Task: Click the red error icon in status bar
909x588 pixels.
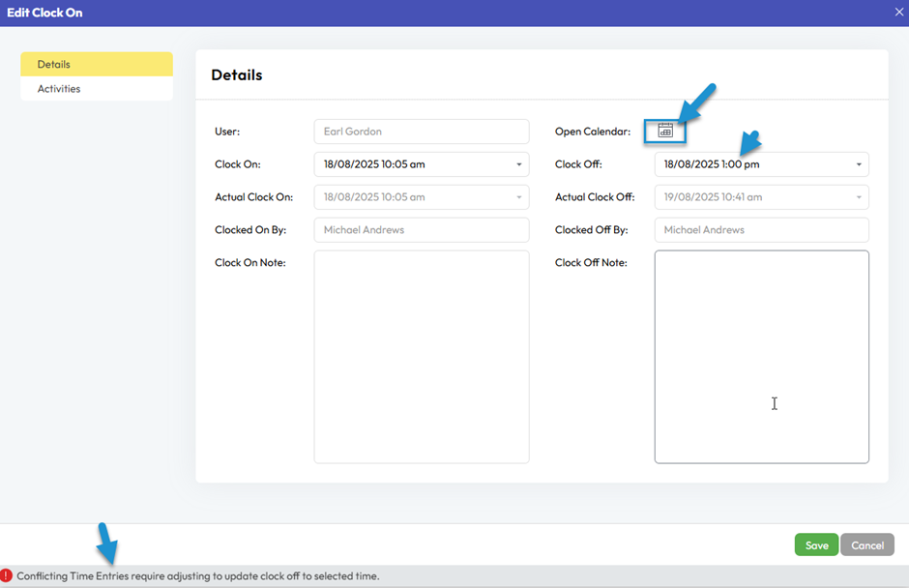Action: click(x=7, y=575)
